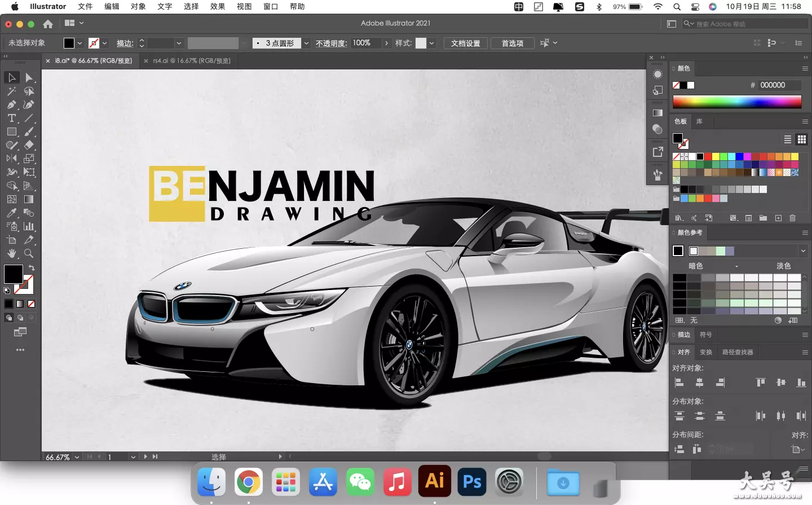Swap fill and stroke arrows

click(32, 268)
